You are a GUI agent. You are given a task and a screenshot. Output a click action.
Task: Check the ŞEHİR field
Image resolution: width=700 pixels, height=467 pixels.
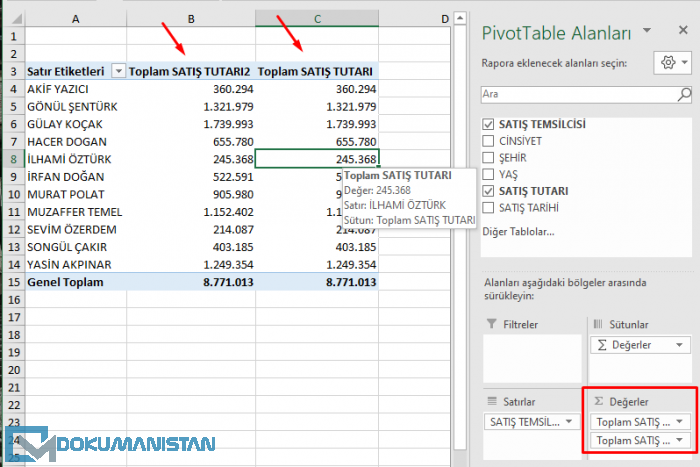488,158
